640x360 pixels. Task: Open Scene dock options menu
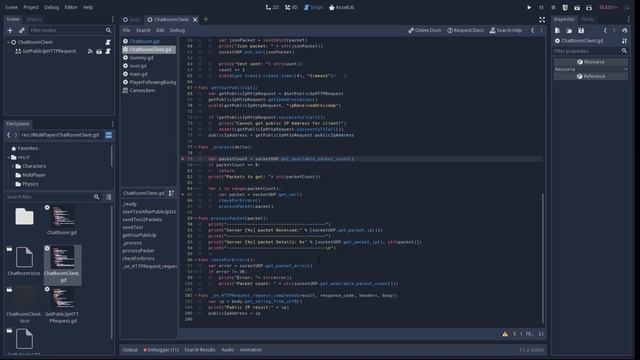(x=113, y=19)
